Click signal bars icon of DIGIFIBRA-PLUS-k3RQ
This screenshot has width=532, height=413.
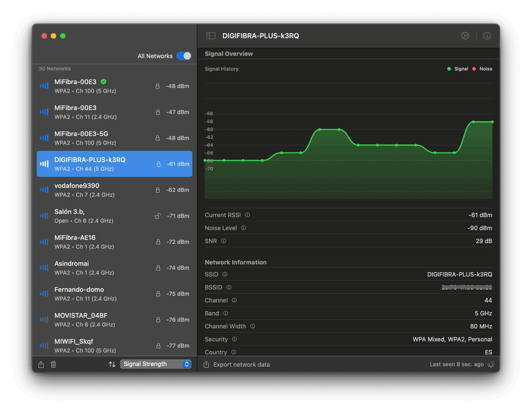[x=44, y=164]
